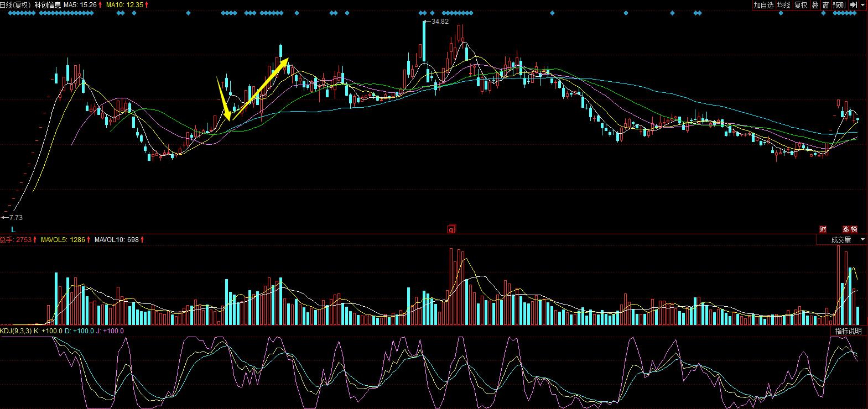Image resolution: width=868 pixels, height=409 pixels.
Task: Toggle the 叠 overlay chart option
Action: [x=815, y=5]
